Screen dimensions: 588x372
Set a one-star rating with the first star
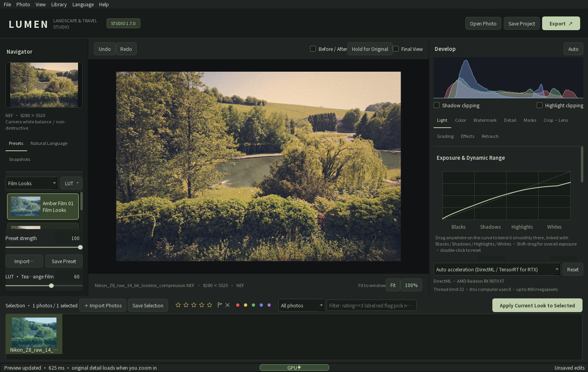[x=178, y=305]
